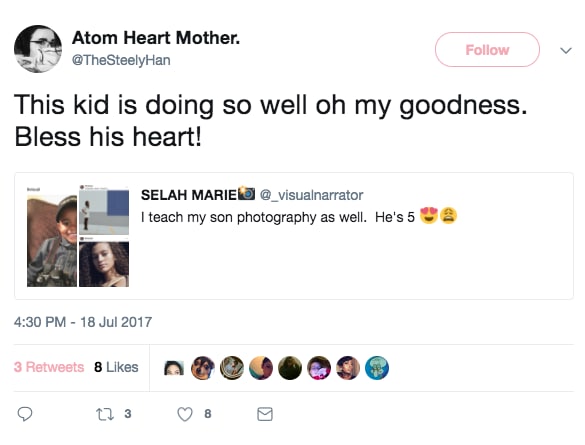Viewport: 585px width, 445px height.
Task: Click the dog avatar among likers
Action: click(x=203, y=368)
